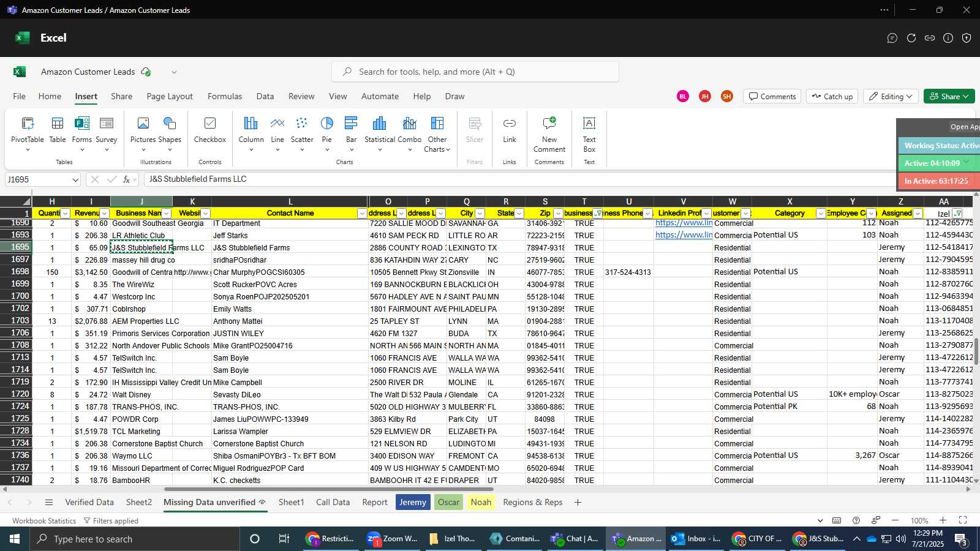
Task: Click the Share button
Action: [x=949, y=96]
